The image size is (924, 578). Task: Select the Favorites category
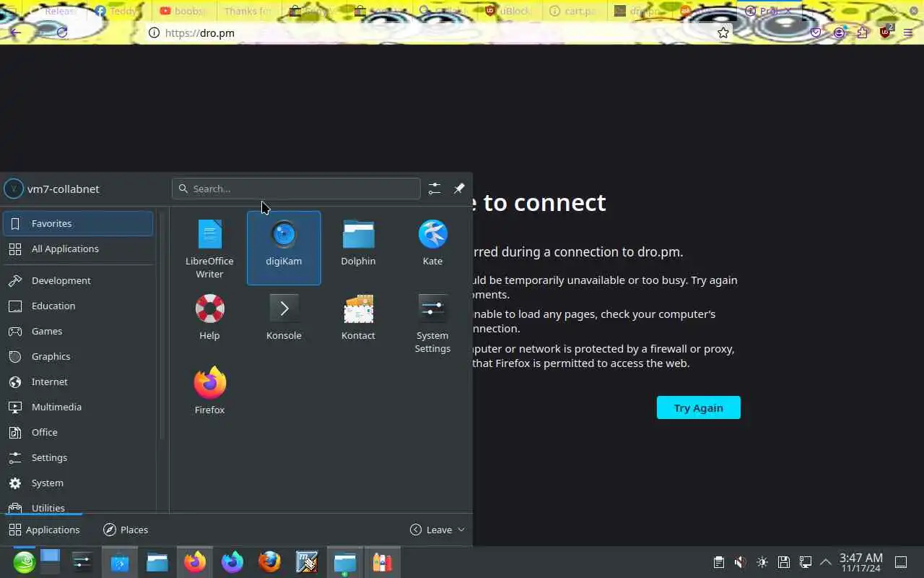pyautogui.click(x=78, y=223)
